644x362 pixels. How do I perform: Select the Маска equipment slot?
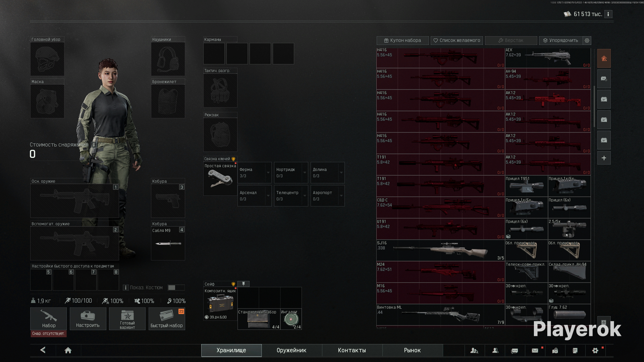pyautogui.click(x=47, y=101)
